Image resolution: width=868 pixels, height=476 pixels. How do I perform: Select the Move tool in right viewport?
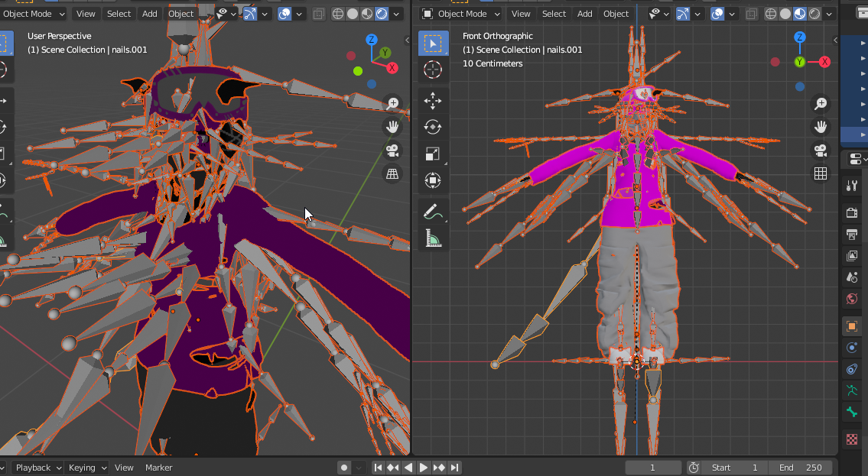(x=432, y=100)
